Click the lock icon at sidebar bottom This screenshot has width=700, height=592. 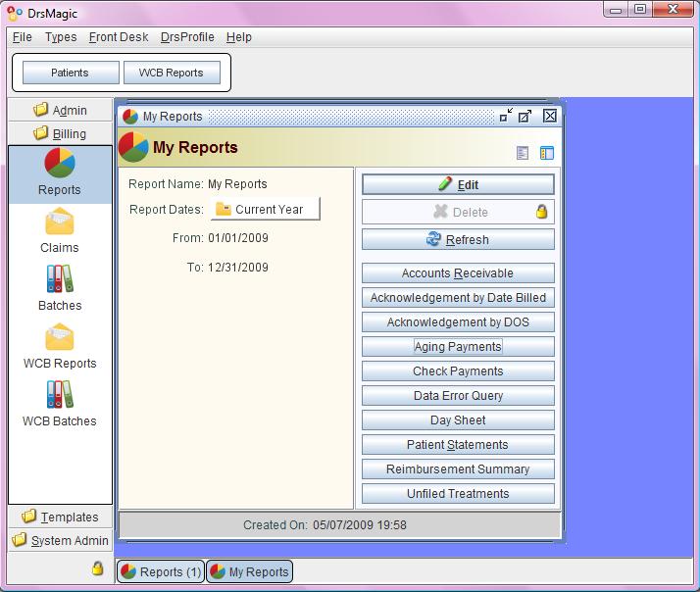(97, 568)
